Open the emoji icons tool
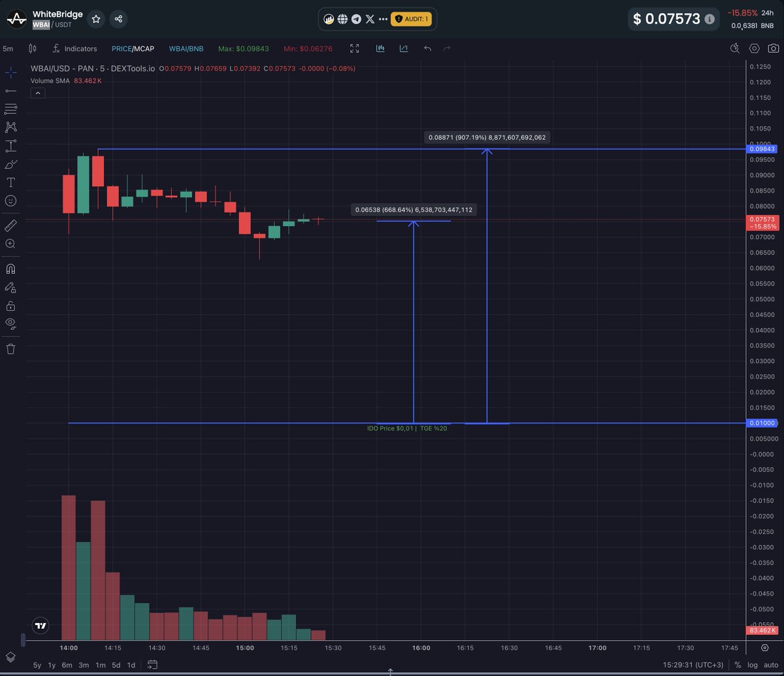This screenshot has width=784, height=676. coord(10,201)
